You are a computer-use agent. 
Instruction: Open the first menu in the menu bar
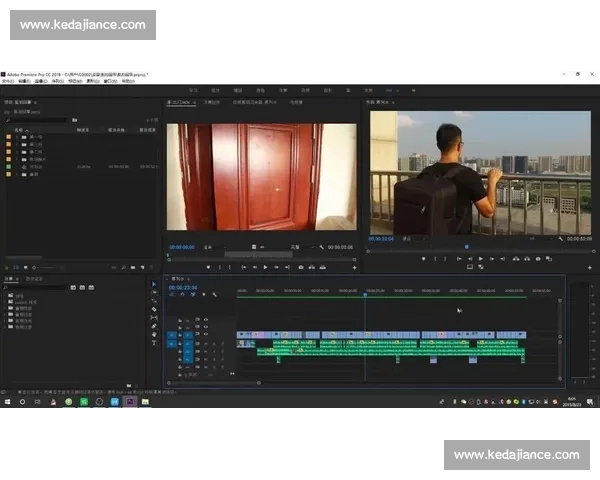(7, 81)
